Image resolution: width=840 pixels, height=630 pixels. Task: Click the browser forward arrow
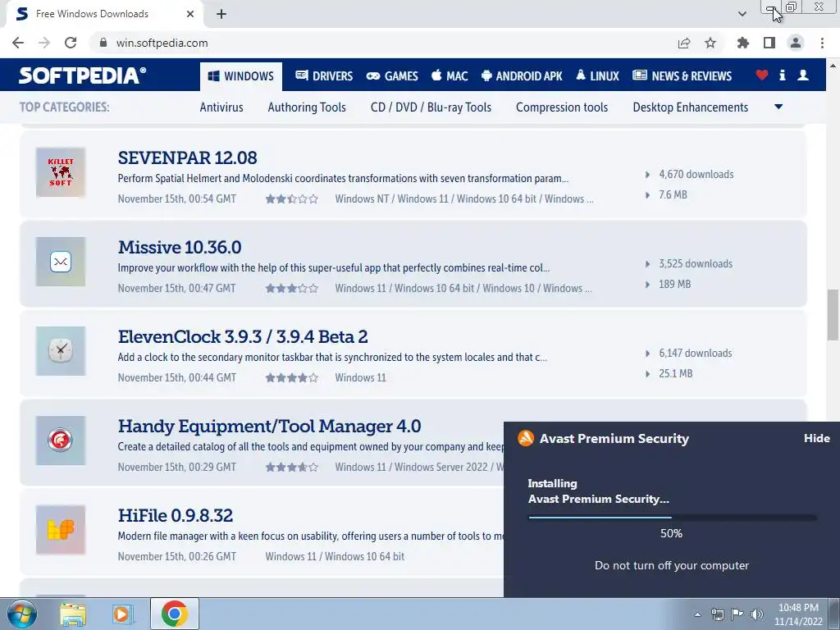coord(44,43)
